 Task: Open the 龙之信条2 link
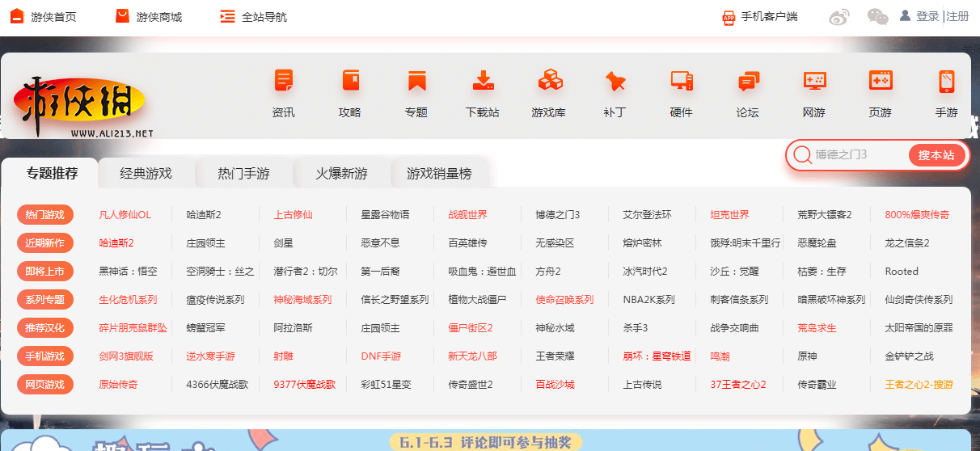pos(907,243)
